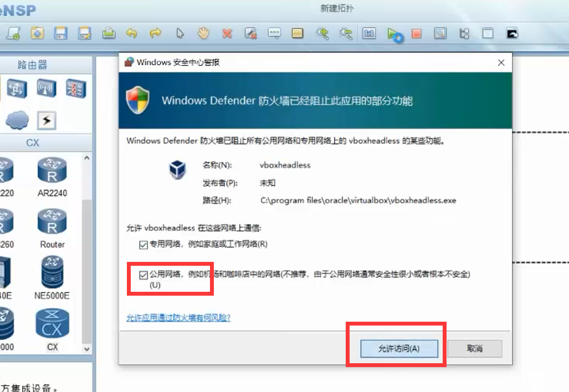Click the scroll-down arrow in the device list

pyautogui.click(x=86, y=349)
